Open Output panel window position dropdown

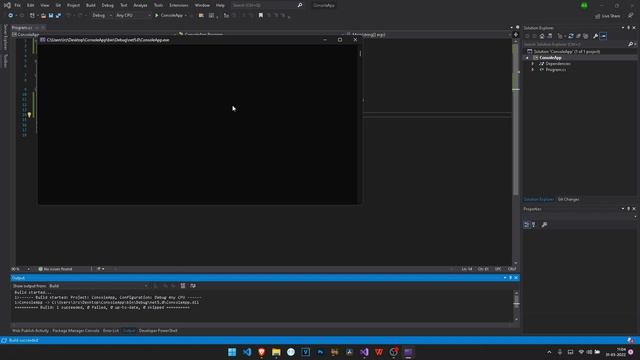[505, 278]
